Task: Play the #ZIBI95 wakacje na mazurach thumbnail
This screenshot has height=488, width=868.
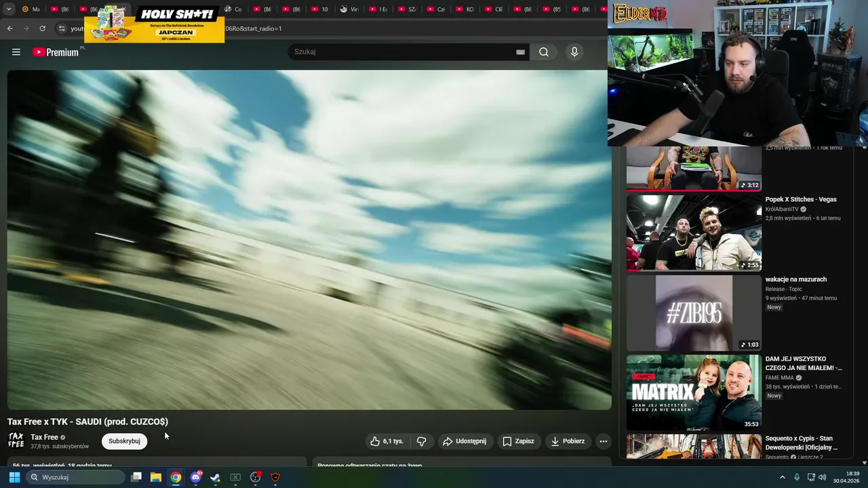Action: [x=694, y=312]
